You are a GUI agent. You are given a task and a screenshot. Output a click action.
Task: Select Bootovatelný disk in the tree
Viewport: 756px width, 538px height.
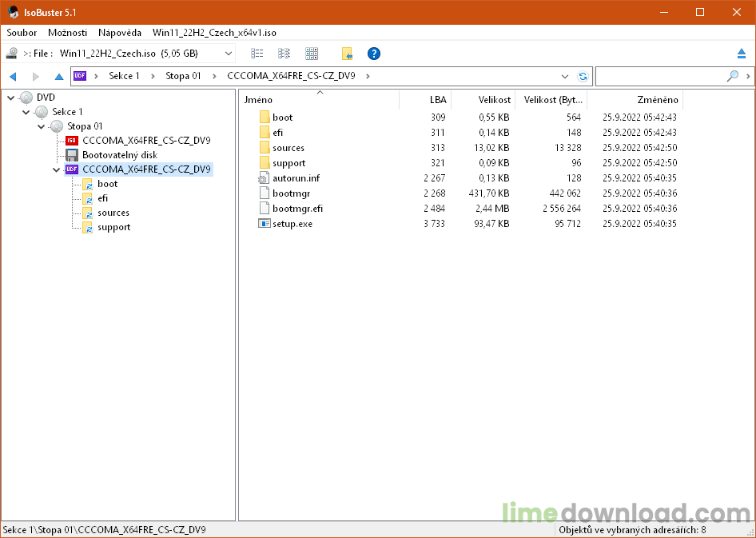pos(120,155)
